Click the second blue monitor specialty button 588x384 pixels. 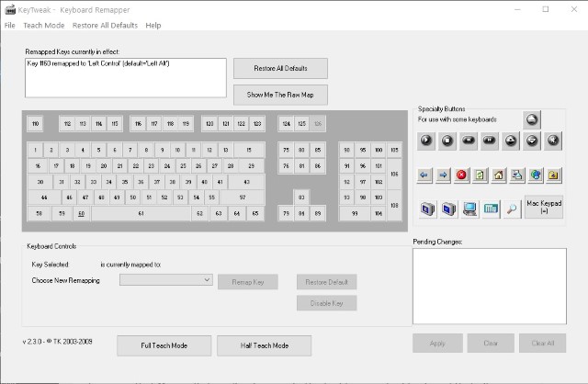coord(449,209)
